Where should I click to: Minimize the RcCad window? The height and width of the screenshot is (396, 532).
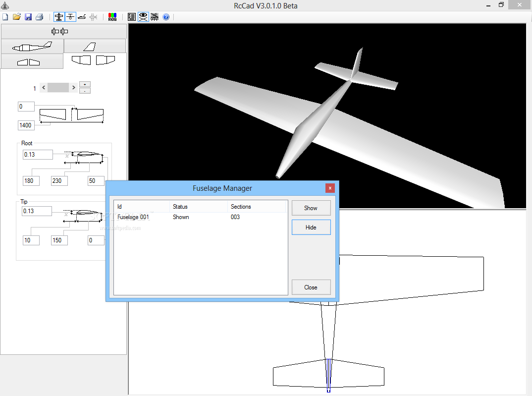(488, 5)
